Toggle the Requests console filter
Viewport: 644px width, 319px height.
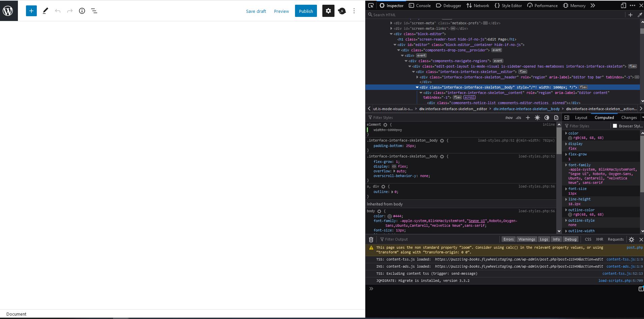tap(616, 239)
